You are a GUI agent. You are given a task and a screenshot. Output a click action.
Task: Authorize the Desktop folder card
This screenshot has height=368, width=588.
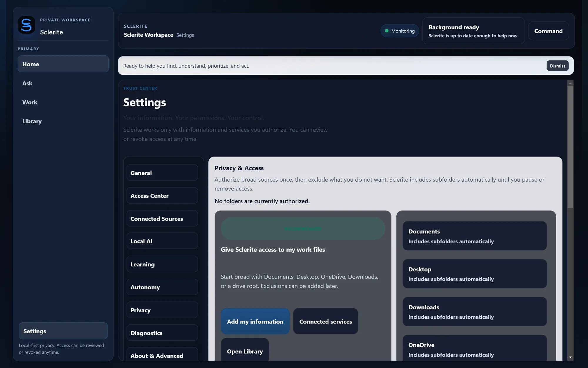(x=475, y=274)
